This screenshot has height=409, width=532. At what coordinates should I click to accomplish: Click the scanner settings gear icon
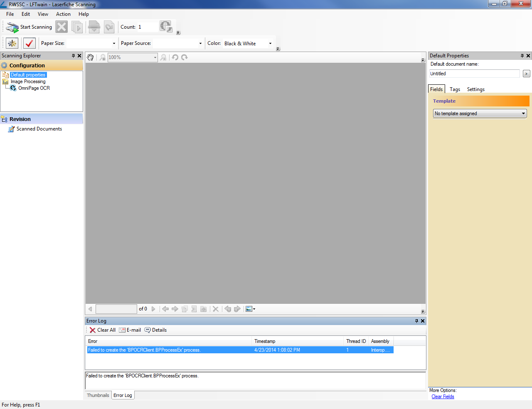click(x=12, y=43)
